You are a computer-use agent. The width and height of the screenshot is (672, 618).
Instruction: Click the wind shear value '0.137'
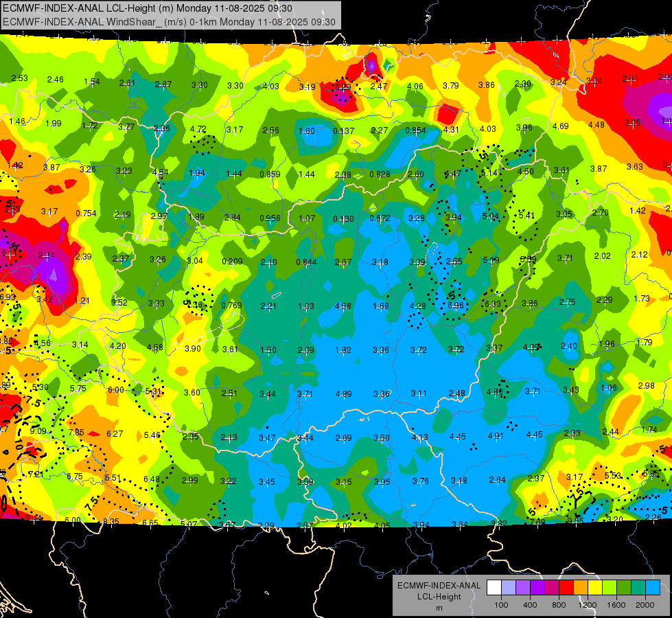[x=344, y=130]
